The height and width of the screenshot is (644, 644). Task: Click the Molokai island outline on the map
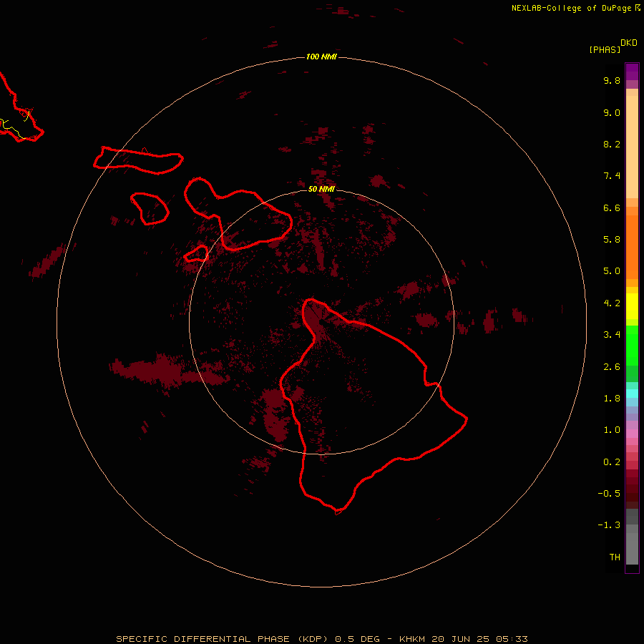click(x=138, y=160)
